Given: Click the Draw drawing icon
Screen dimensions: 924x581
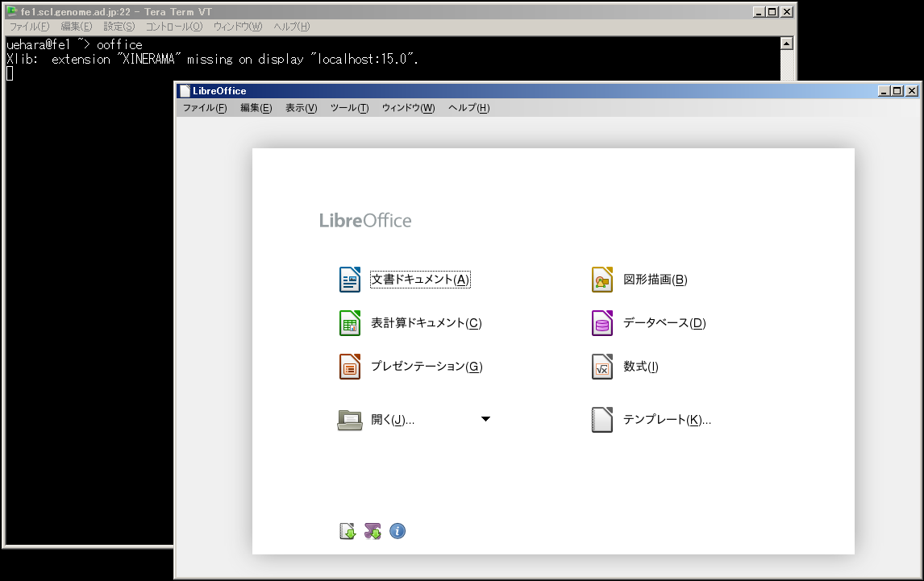Looking at the screenshot, I should pos(602,280).
